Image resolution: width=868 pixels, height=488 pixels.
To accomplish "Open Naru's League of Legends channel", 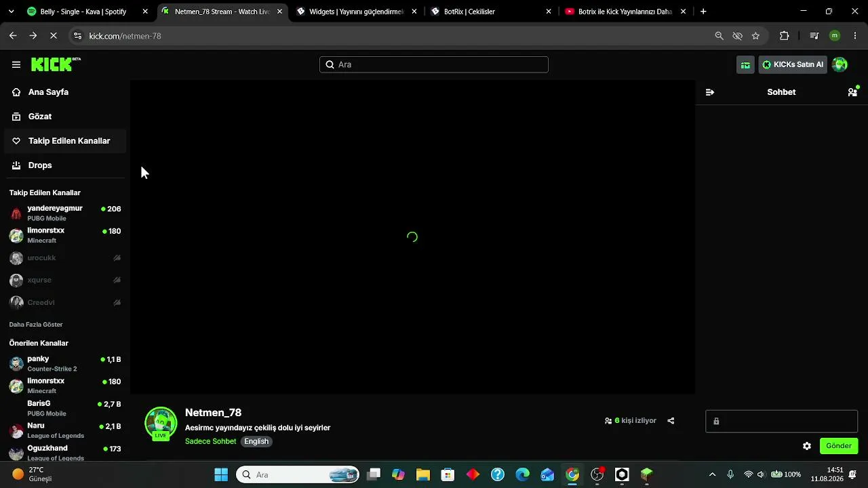I will 65,430.
